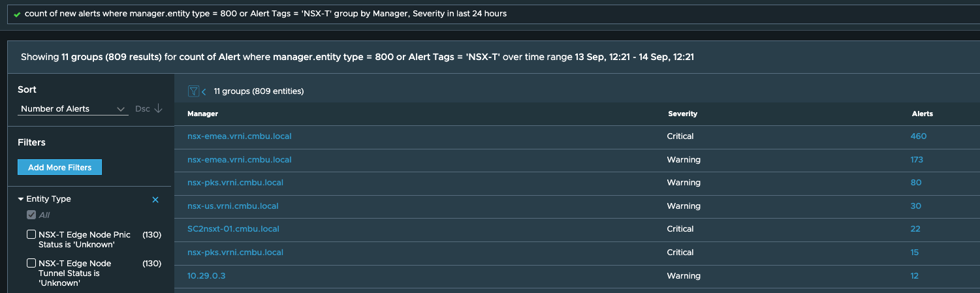The height and width of the screenshot is (293, 980).
Task: Toggle the descending sort arrow
Action: pyautogui.click(x=158, y=108)
